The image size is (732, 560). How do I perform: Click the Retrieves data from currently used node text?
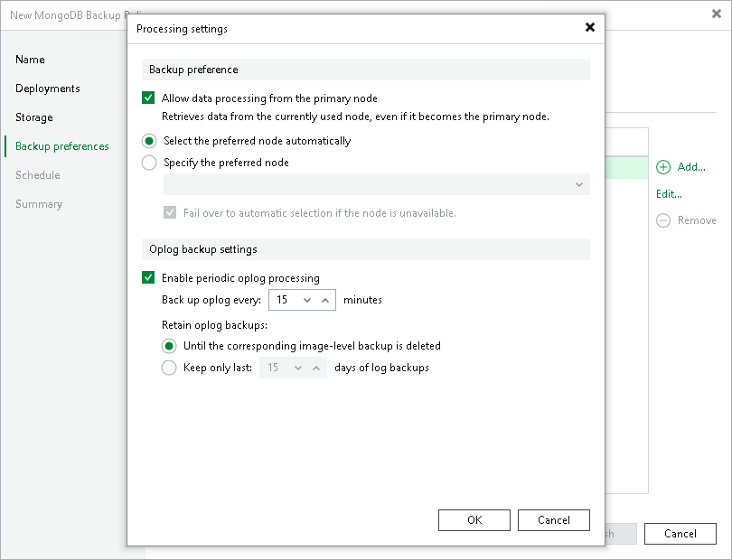point(355,117)
